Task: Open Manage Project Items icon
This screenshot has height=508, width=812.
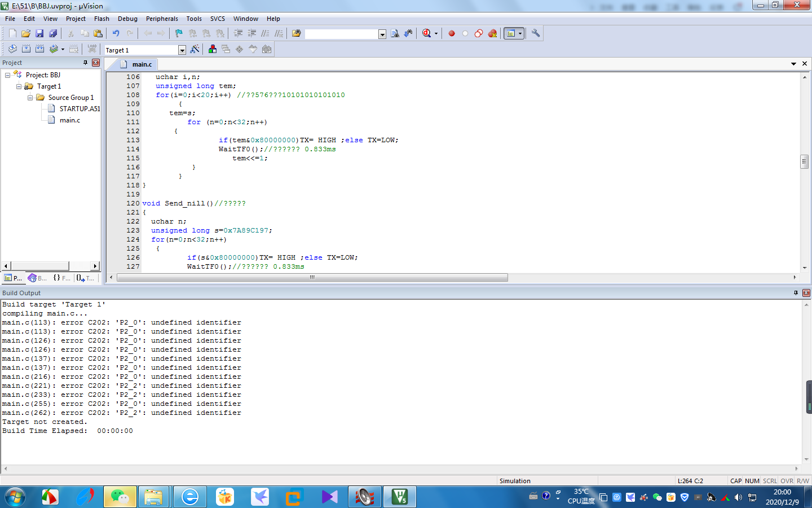Action: (x=212, y=49)
